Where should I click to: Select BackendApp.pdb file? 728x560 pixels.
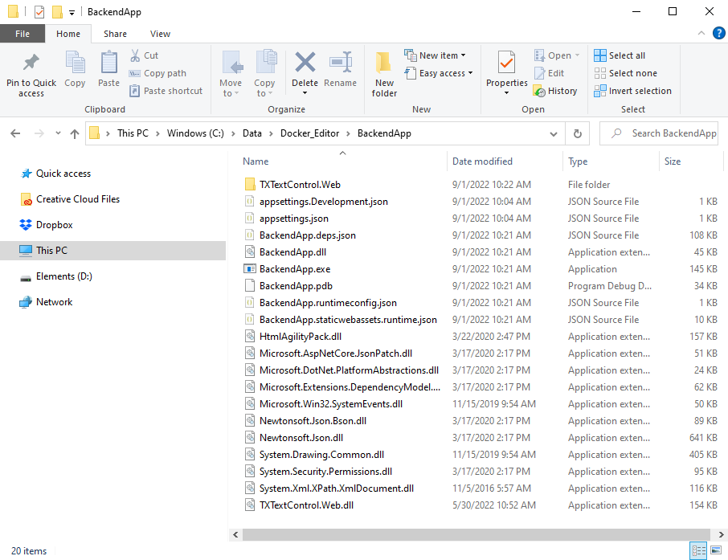[x=296, y=286]
